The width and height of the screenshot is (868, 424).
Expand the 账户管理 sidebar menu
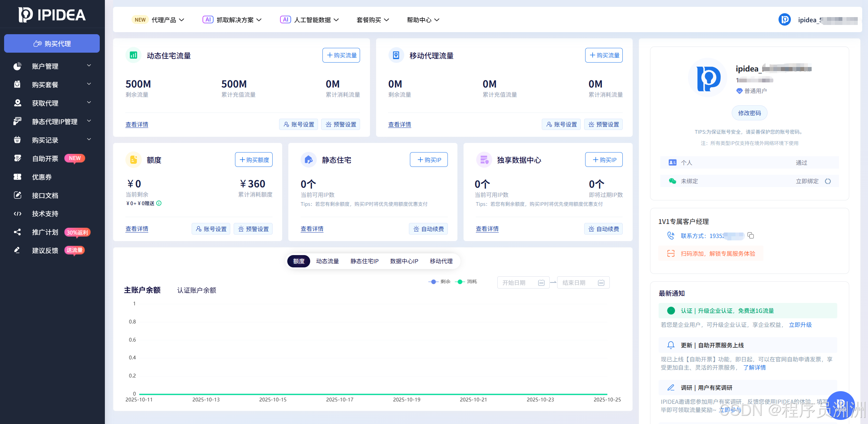click(x=45, y=66)
